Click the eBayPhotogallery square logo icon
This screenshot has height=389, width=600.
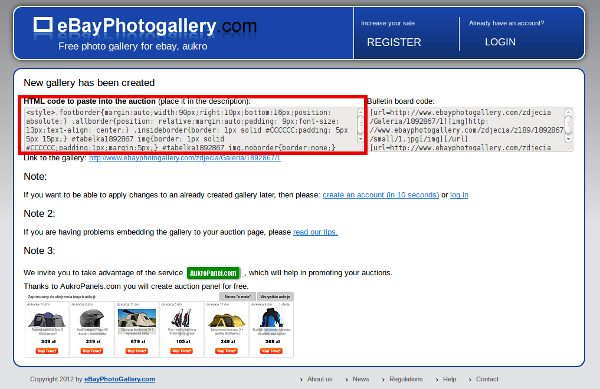(43, 25)
